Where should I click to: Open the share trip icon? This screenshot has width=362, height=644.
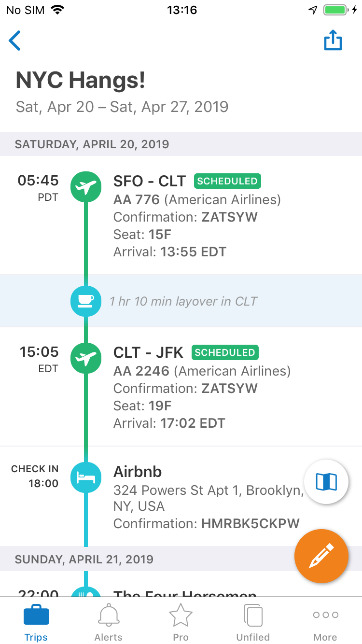pyautogui.click(x=333, y=41)
